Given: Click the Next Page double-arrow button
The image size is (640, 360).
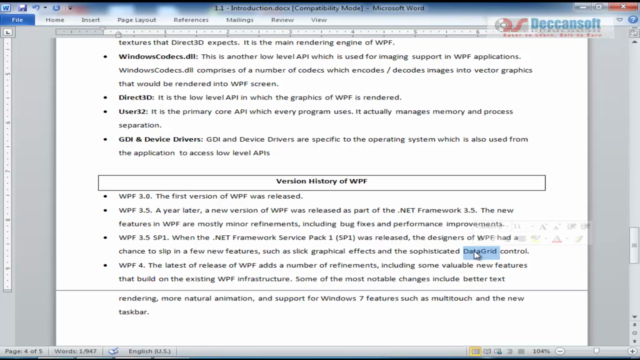Looking at the screenshot, I should pyautogui.click(x=634, y=341).
